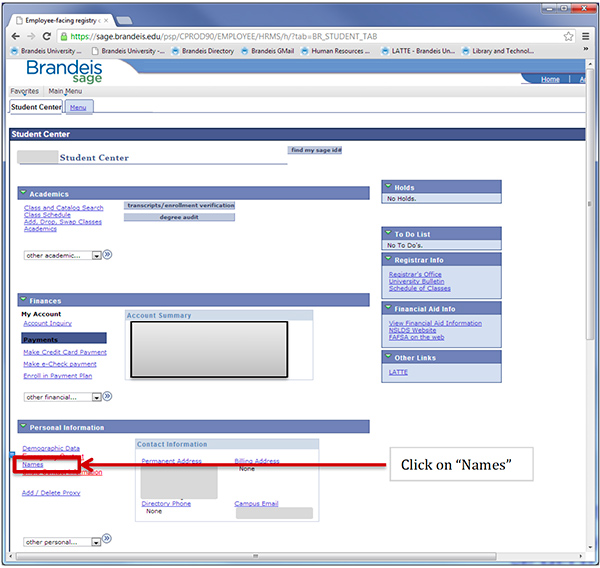This screenshot has height=568, width=600.
Task: Open the Academics link
Action: coord(40,229)
